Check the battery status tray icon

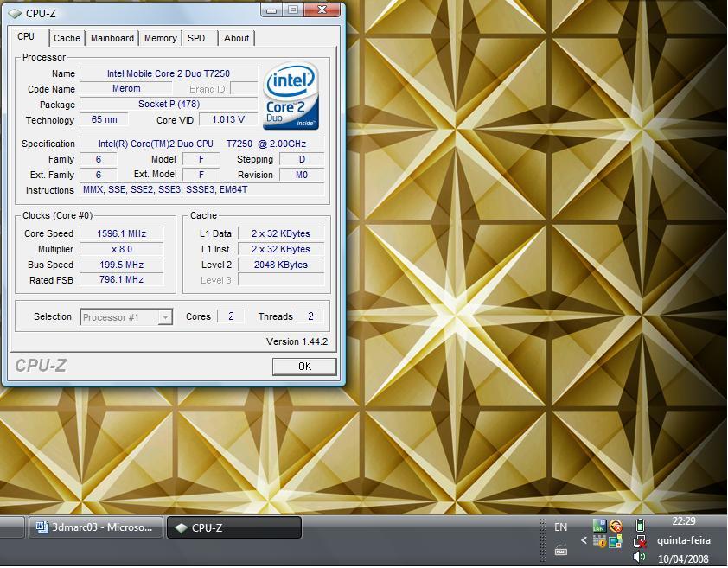[x=641, y=526]
